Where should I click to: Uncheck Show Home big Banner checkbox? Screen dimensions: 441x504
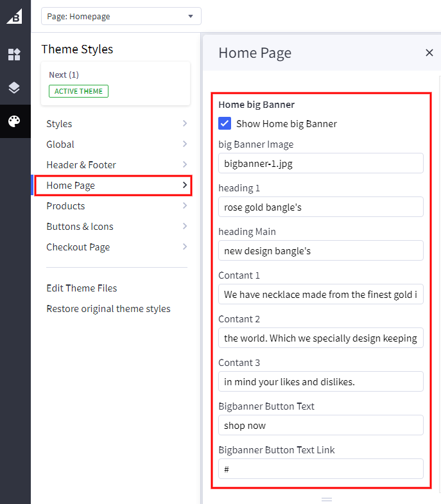click(x=225, y=123)
